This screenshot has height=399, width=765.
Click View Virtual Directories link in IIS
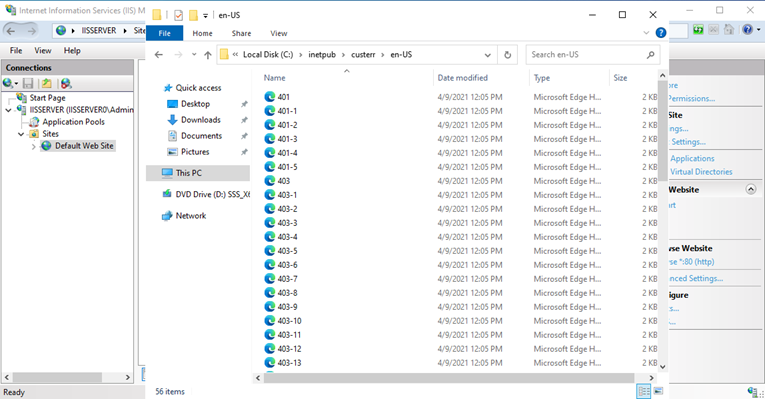click(x=701, y=172)
